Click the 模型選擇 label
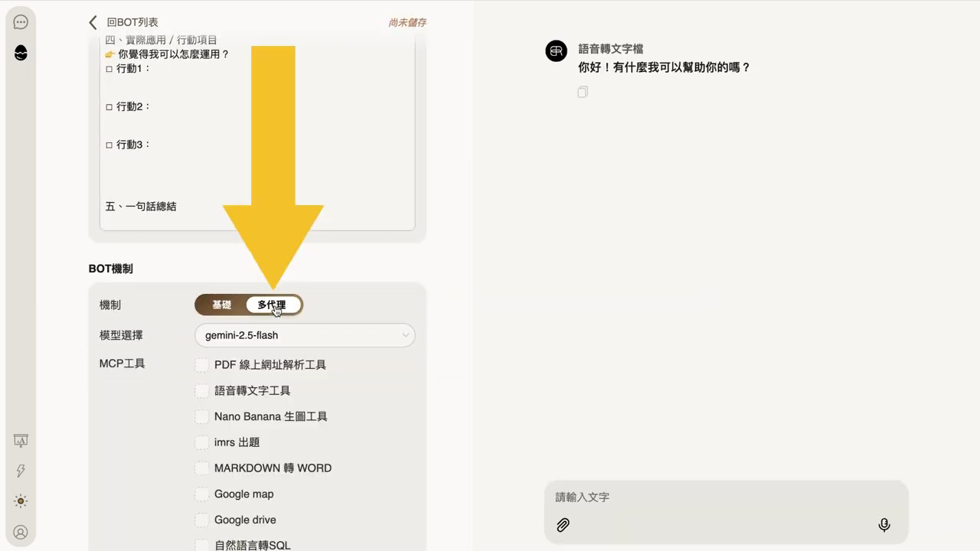 (121, 335)
